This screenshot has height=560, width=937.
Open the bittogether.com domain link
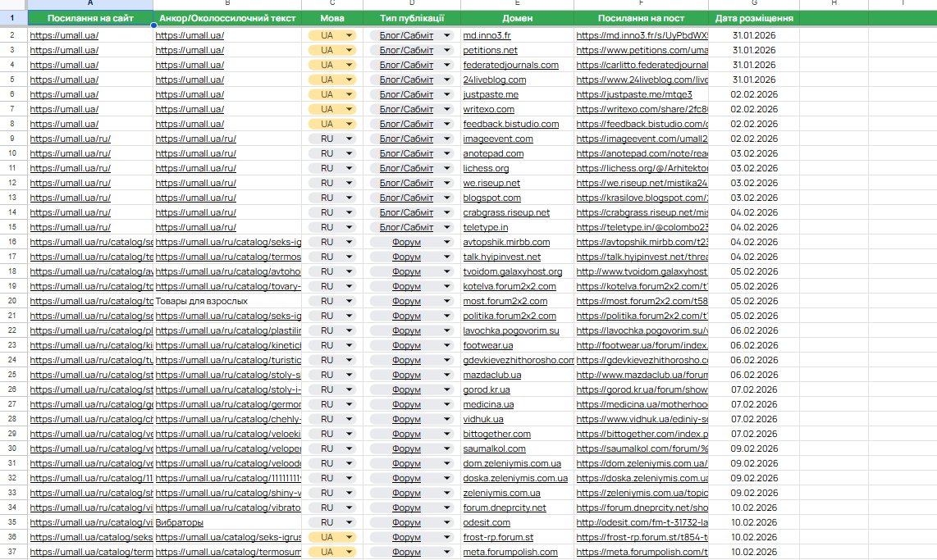(x=496, y=434)
